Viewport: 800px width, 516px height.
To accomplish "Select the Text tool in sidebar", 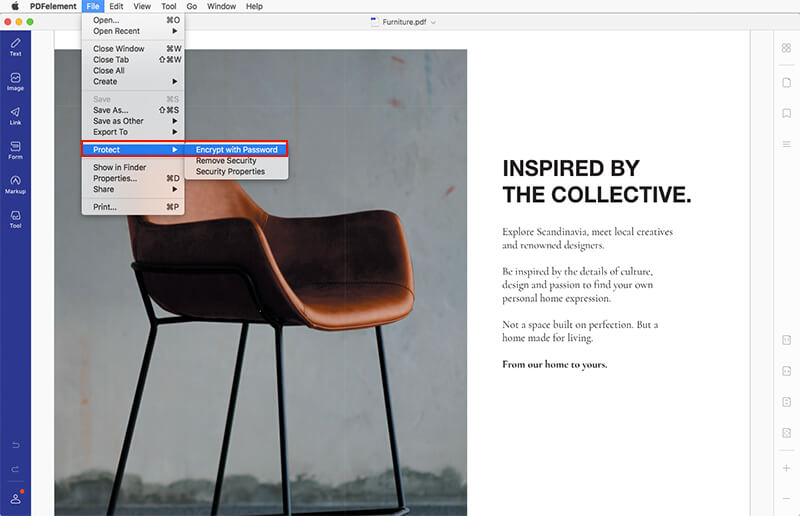I will 15,46.
